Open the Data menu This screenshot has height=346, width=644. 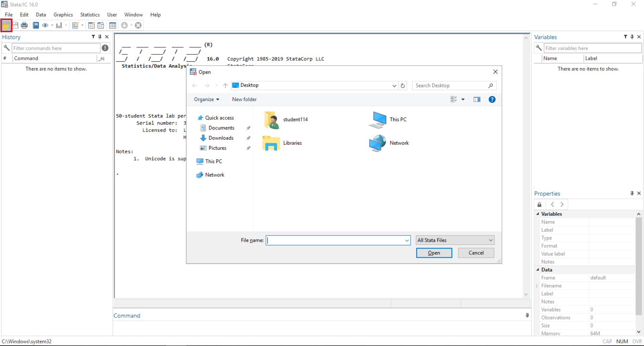coord(41,15)
